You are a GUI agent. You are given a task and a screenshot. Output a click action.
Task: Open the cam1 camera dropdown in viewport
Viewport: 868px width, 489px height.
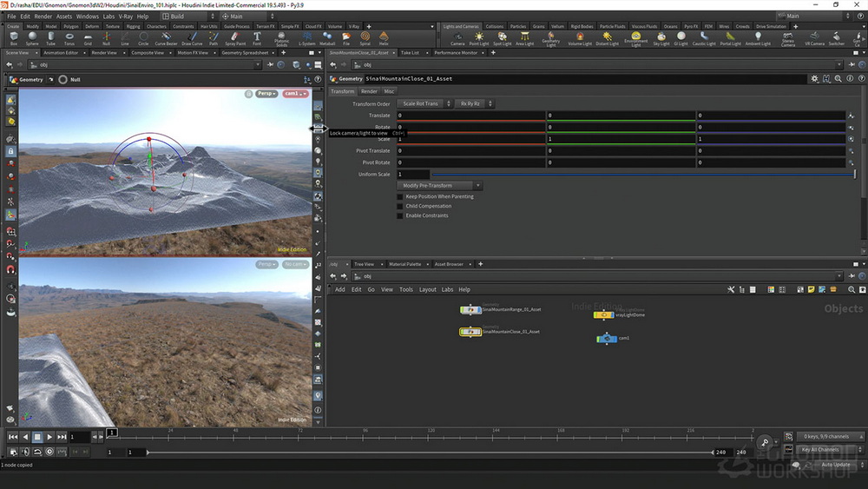295,94
